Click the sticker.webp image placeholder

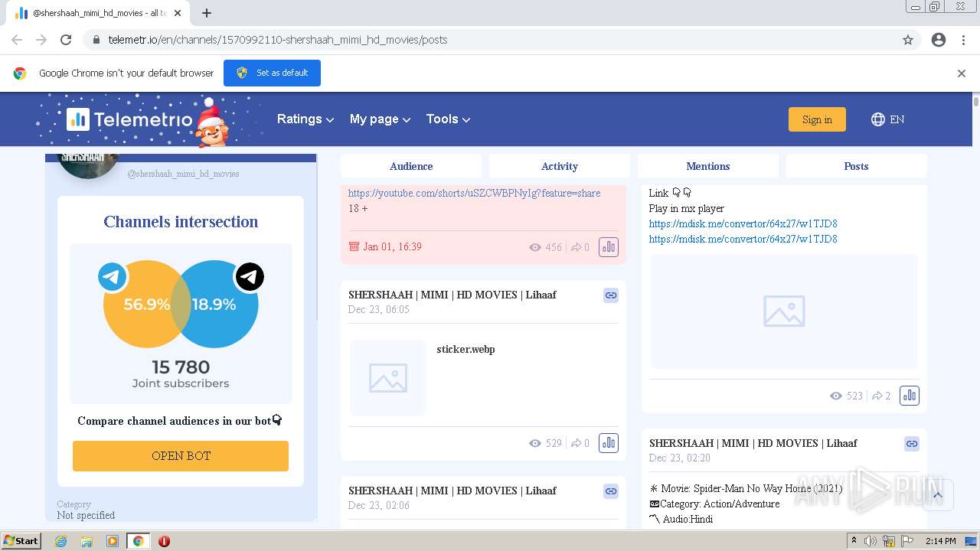point(388,378)
